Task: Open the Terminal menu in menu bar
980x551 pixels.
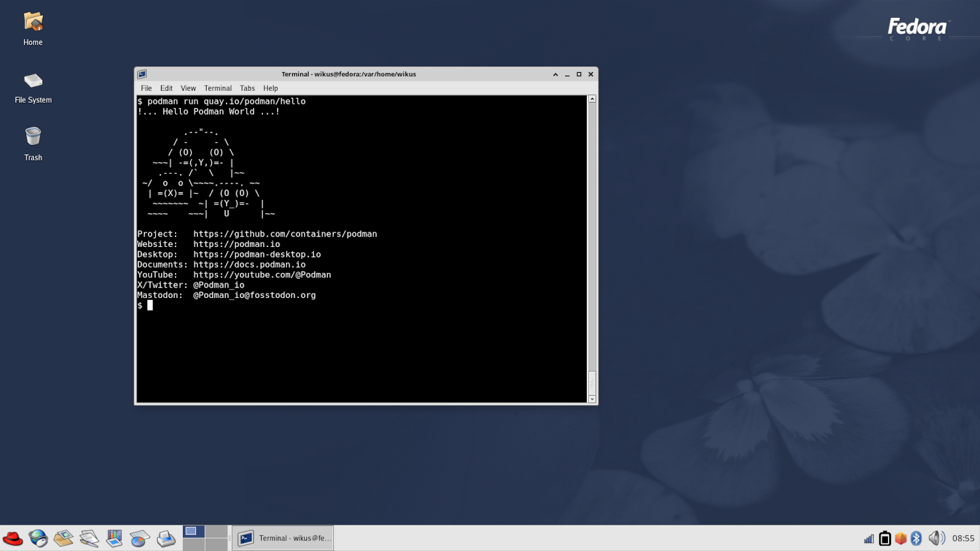Action: [218, 88]
